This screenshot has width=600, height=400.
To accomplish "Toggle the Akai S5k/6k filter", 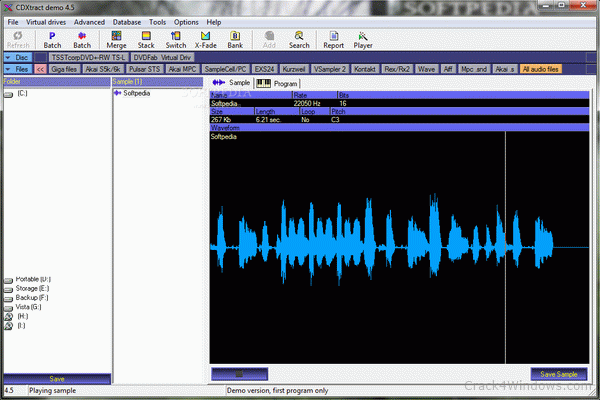I will click(103, 69).
